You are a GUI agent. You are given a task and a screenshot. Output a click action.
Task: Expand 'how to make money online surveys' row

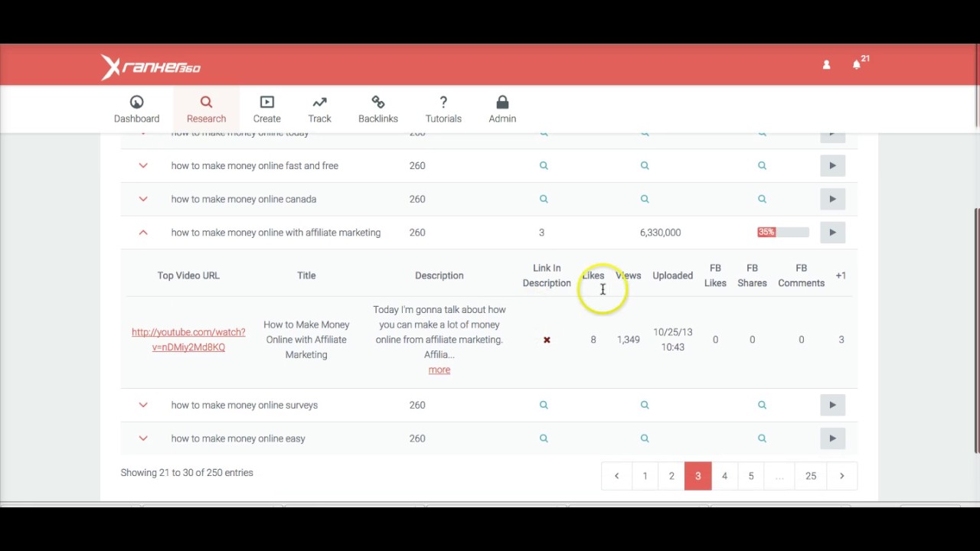pos(143,405)
